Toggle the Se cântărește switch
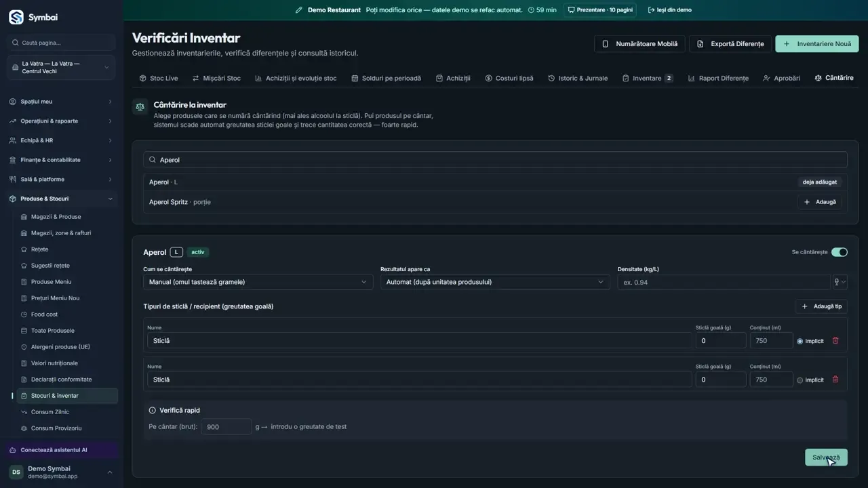The width and height of the screenshot is (868, 488). click(840, 252)
